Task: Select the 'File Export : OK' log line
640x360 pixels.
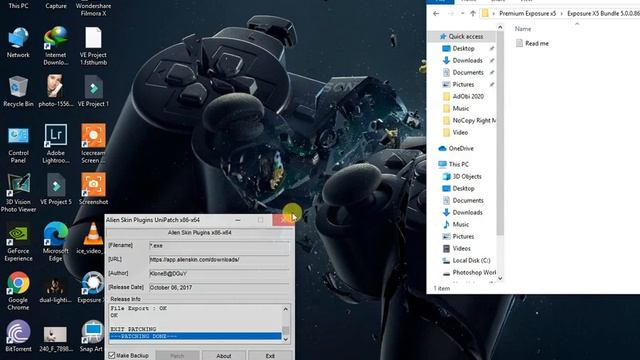Action: [139, 309]
